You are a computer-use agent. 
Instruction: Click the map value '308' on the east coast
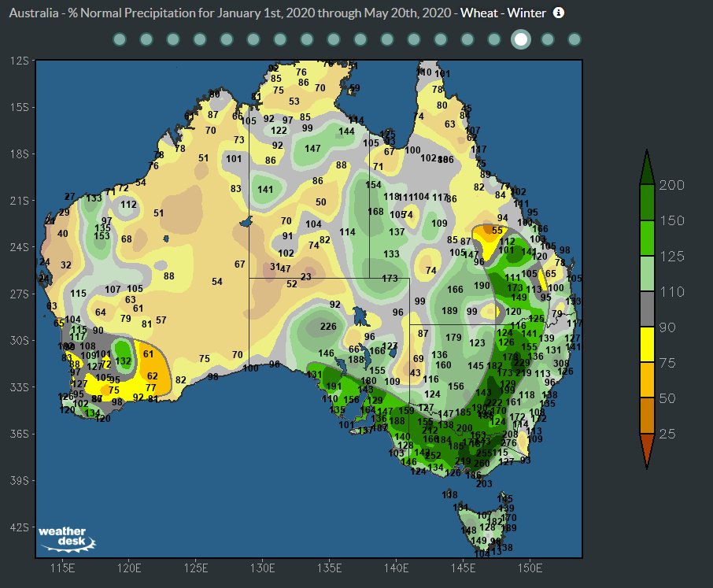(x=561, y=364)
